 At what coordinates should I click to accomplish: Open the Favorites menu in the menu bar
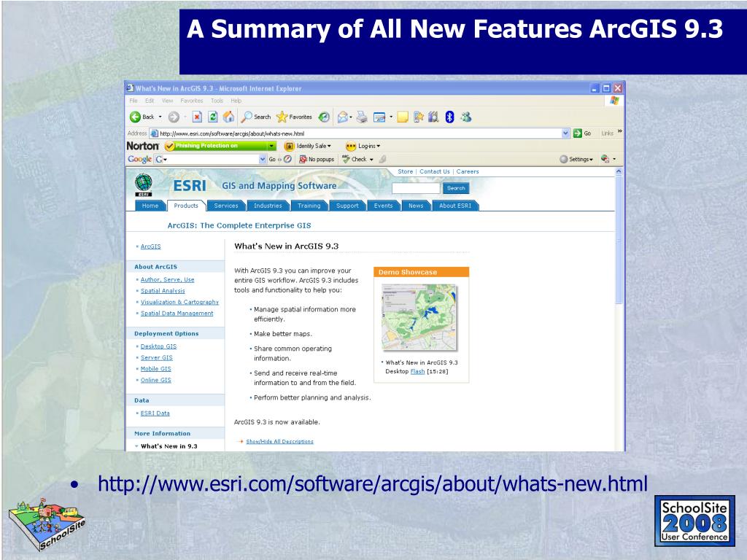point(192,101)
